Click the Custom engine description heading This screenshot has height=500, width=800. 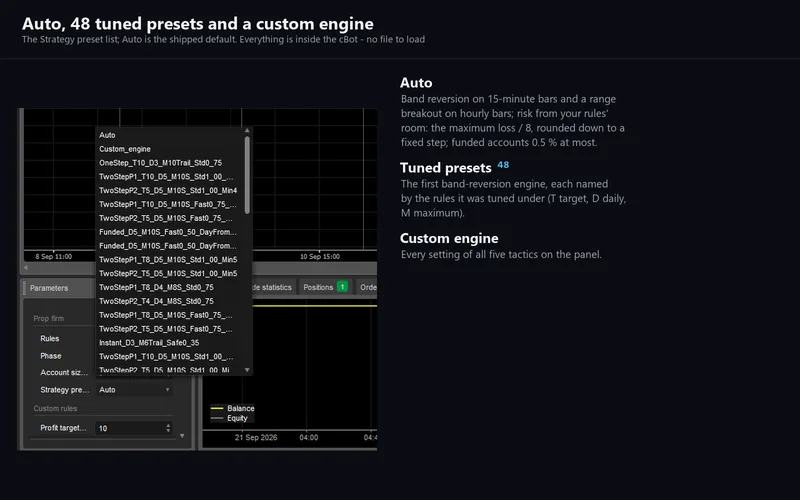pyautogui.click(x=449, y=238)
